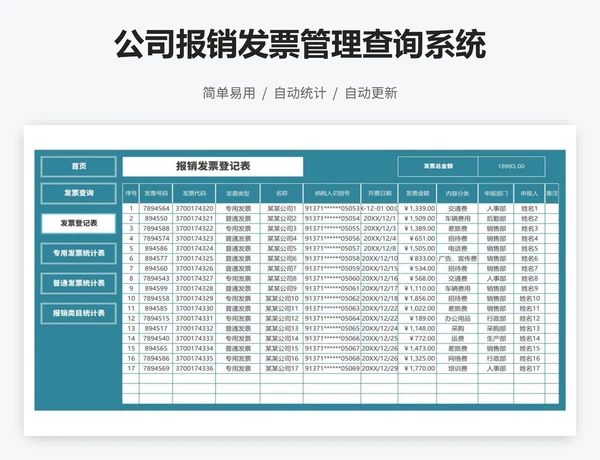The image size is (600, 460).
Task: Select 培训费 category cell
Action: [457, 369]
